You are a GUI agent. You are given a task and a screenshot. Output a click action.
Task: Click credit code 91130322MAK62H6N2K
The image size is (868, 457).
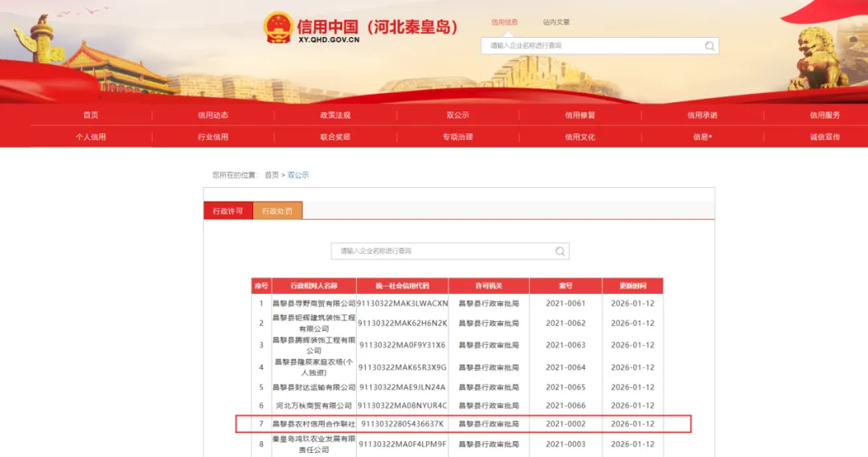coord(403,323)
